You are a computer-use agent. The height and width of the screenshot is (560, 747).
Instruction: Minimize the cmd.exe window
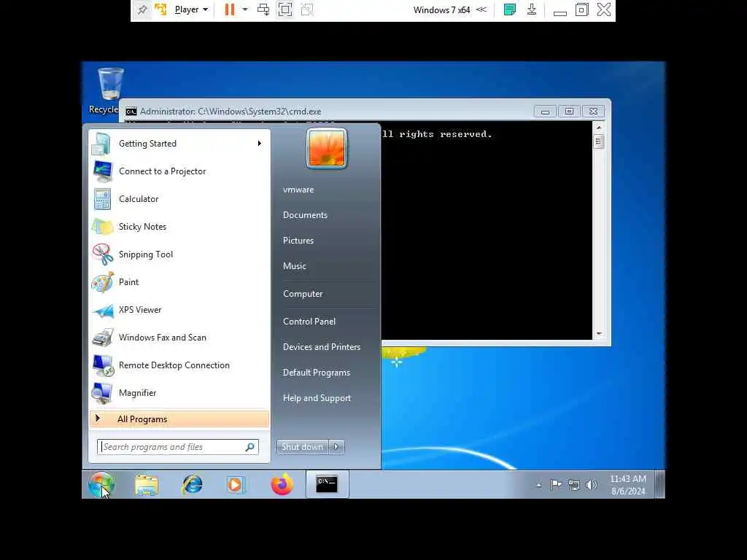pos(545,112)
